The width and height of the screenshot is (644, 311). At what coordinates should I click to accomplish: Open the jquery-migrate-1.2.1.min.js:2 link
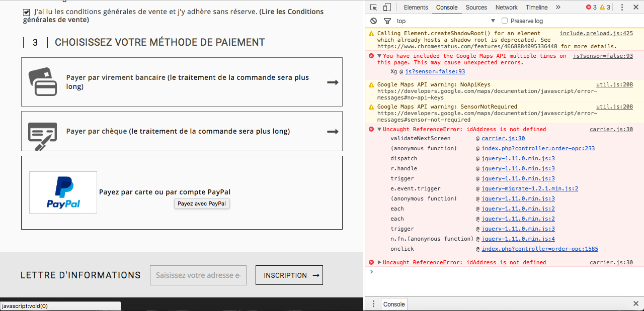click(530, 188)
